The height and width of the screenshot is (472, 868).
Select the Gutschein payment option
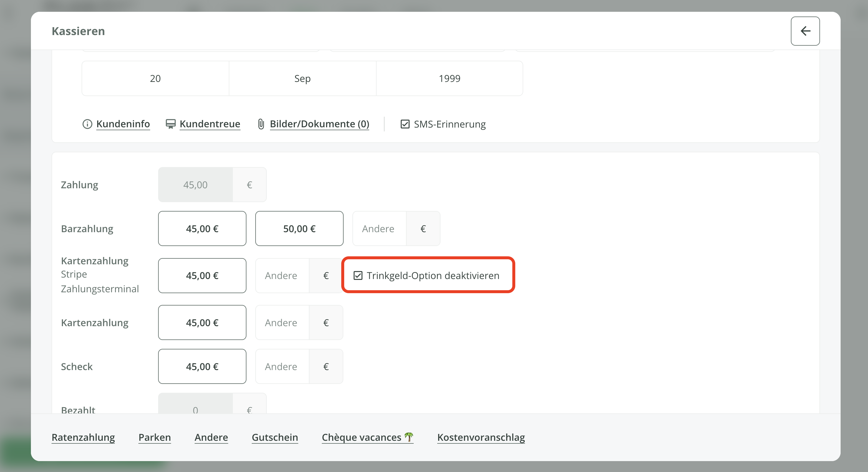pyautogui.click(x=275, y=437)
